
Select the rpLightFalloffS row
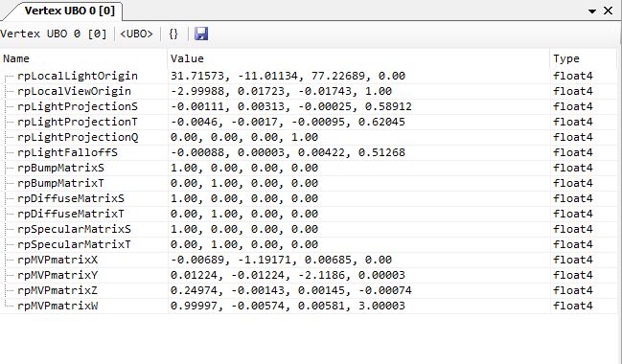(309, 152)
